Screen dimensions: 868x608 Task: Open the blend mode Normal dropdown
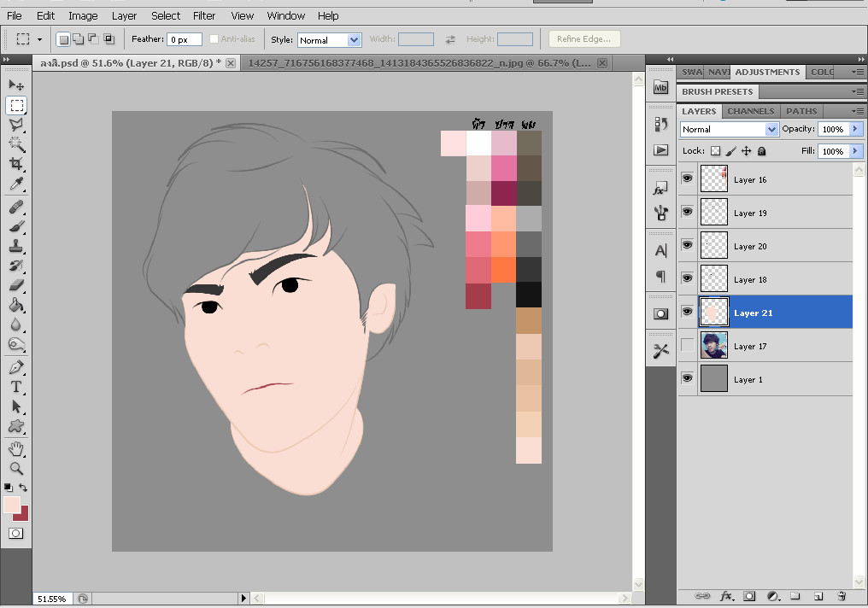(771, 130)
